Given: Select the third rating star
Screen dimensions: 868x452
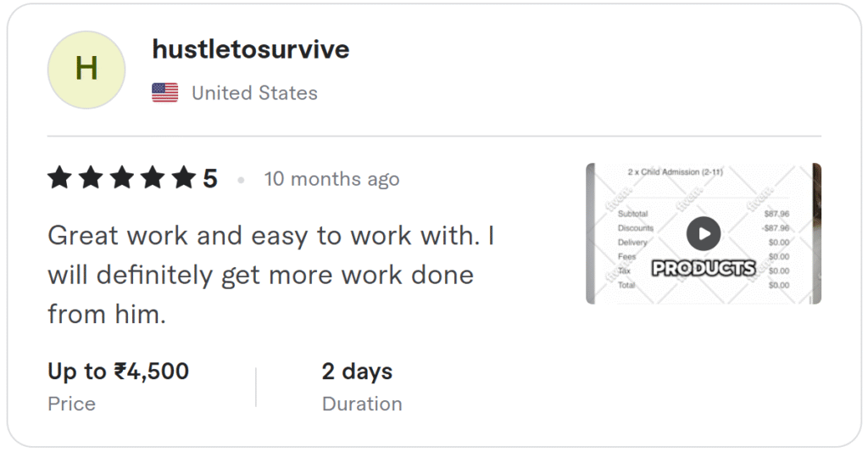Looking at the screenshot, I should tap(121, 179).
